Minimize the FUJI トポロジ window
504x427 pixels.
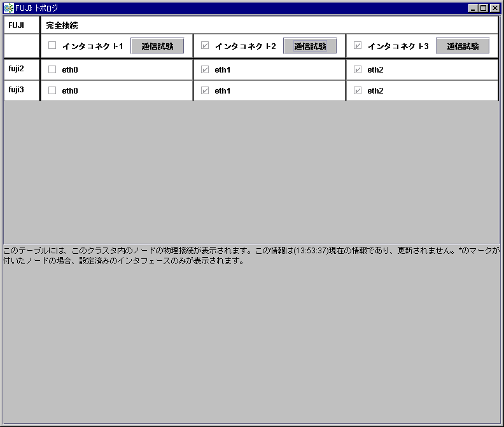coord(472,8)
